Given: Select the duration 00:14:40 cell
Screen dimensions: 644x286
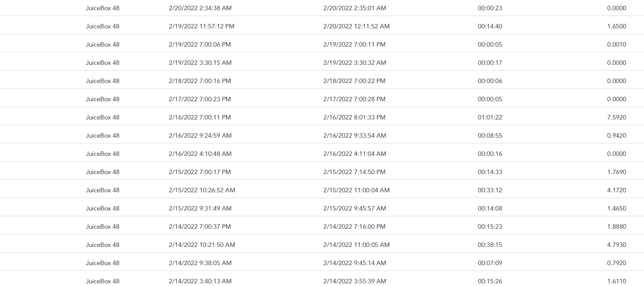Looking at the screenshot, I should (x=490, y=26).
